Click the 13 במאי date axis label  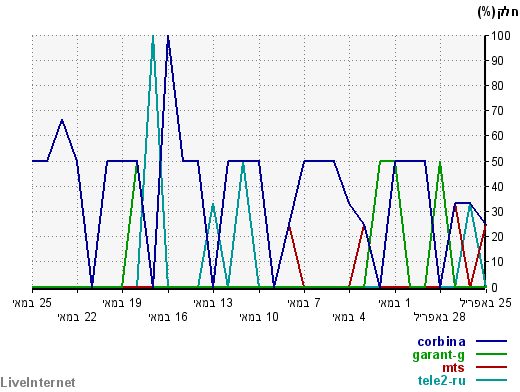click(213, 303)
